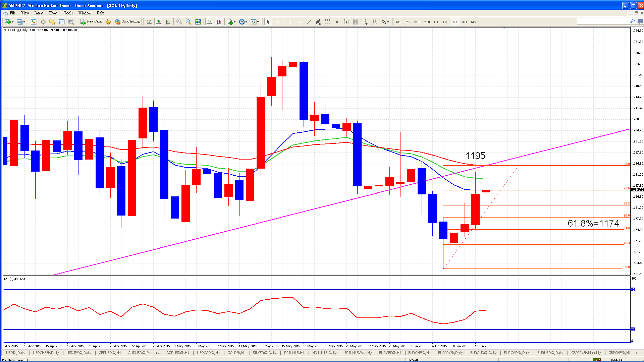
Task: Pick the vertical line drawing tool
Action: coord(290,22)
